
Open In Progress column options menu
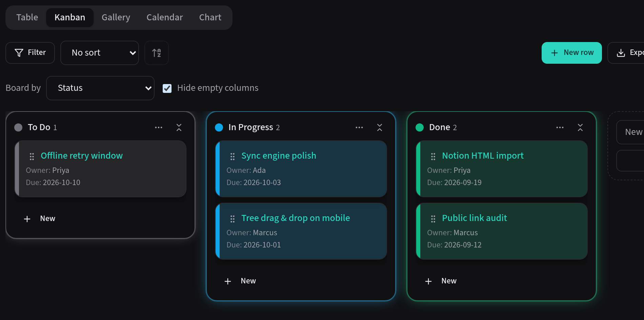click(x=359, y=127)
